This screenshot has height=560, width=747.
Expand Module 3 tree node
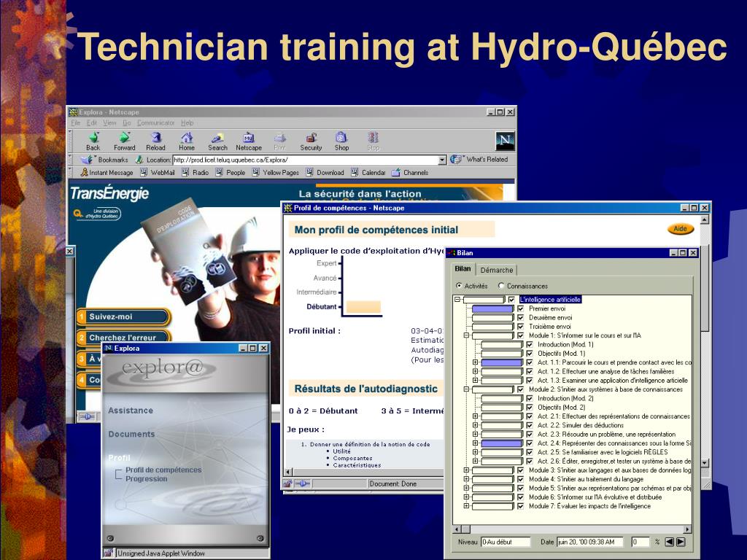pos(466,470)
